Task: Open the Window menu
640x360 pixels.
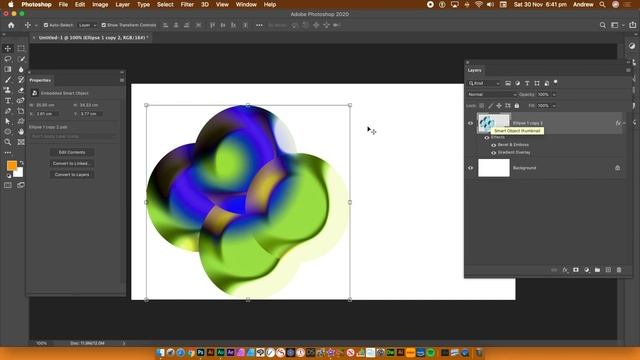Action: (x=246, y=4)
